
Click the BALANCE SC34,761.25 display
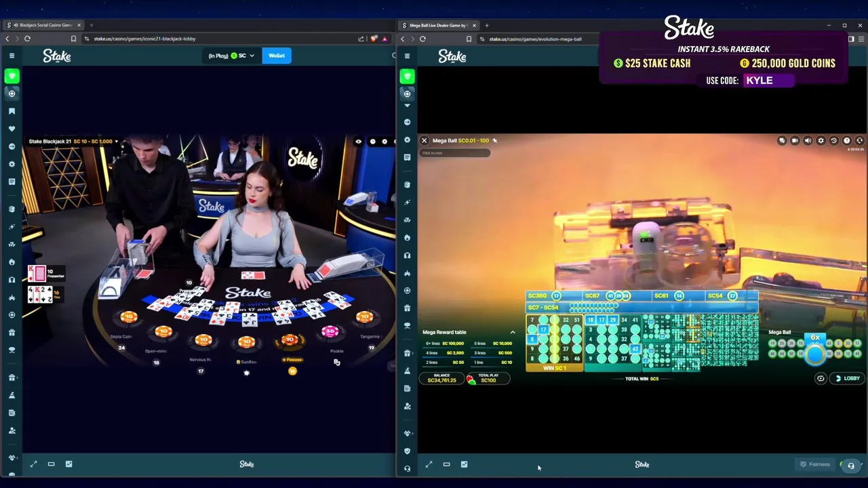coord(441,378)
